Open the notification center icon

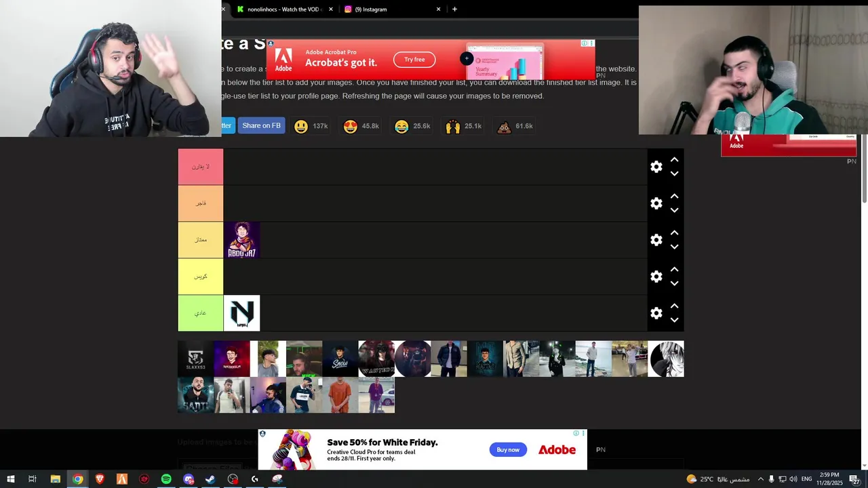pos(855,479)
